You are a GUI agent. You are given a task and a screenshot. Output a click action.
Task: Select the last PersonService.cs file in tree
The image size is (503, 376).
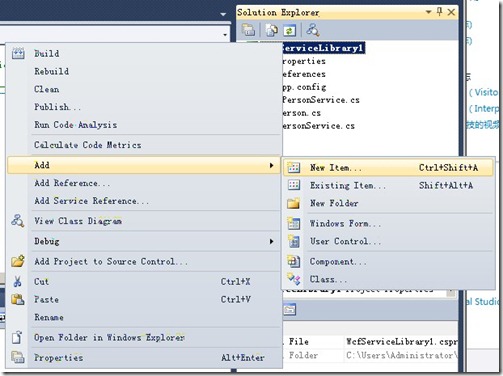point(318,126)
